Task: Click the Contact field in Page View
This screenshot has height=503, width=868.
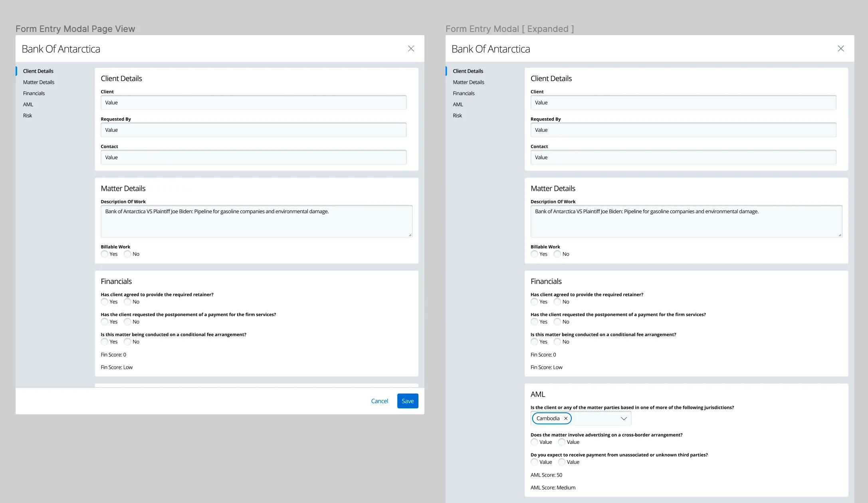Action: click(254, 157)
